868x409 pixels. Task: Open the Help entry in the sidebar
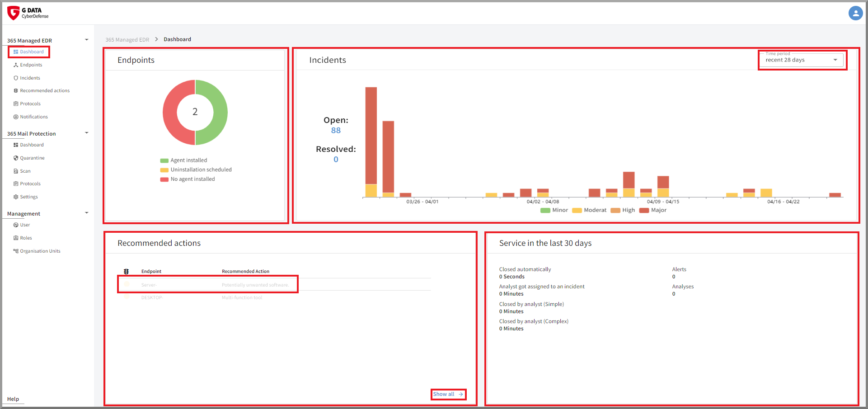click(x=13, y=399)
